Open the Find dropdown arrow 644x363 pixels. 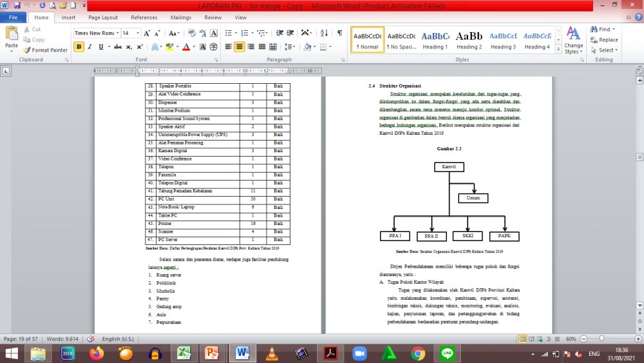click(x=614, y=29)
